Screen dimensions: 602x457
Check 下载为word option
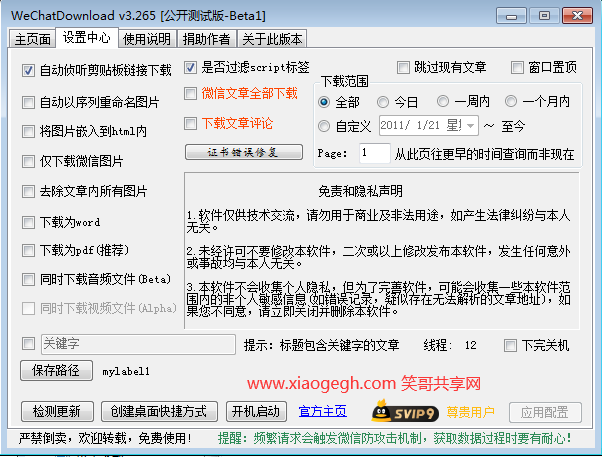pyautogui.click(x=28, y=222)
